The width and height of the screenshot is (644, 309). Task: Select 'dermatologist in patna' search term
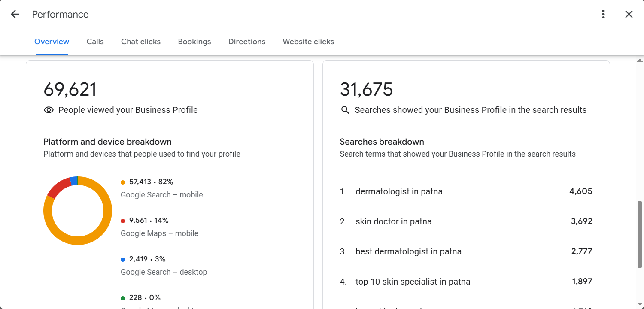point(399,191)
